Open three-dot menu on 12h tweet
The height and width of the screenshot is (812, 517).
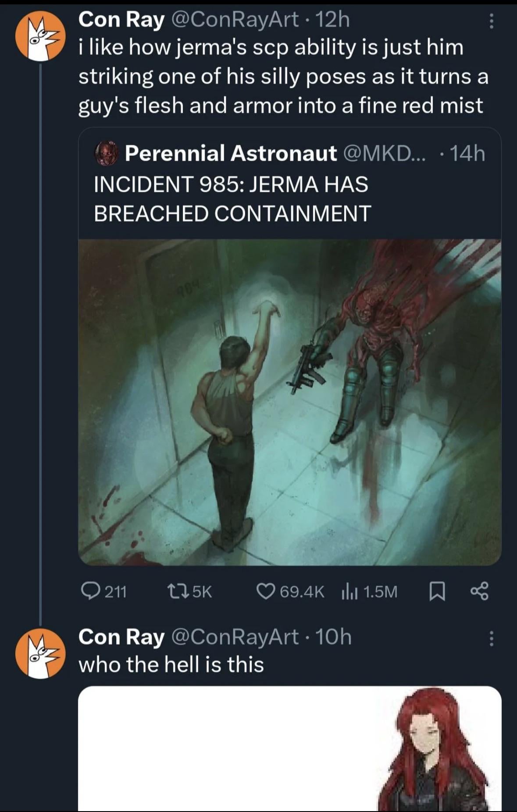pos(491,21)
